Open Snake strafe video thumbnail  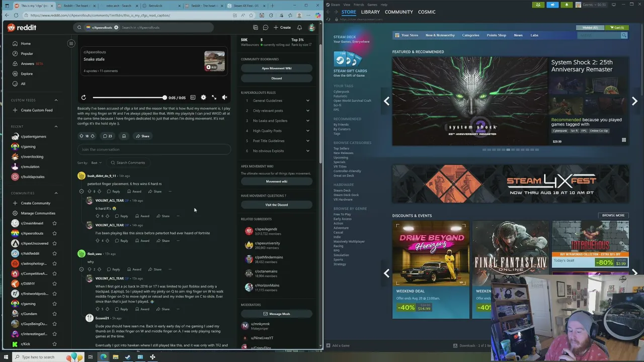point(214,61)
